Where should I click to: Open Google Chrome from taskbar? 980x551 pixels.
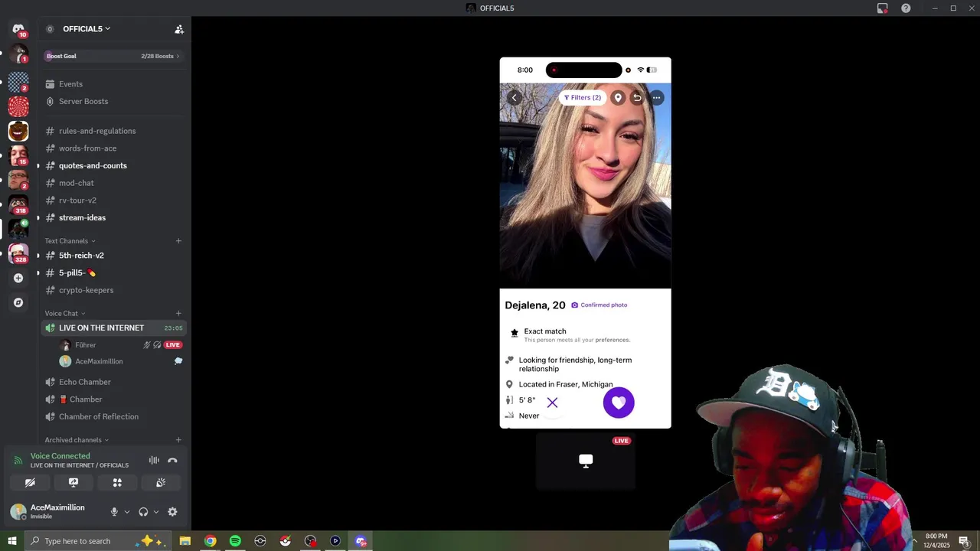tap(210, 541)
